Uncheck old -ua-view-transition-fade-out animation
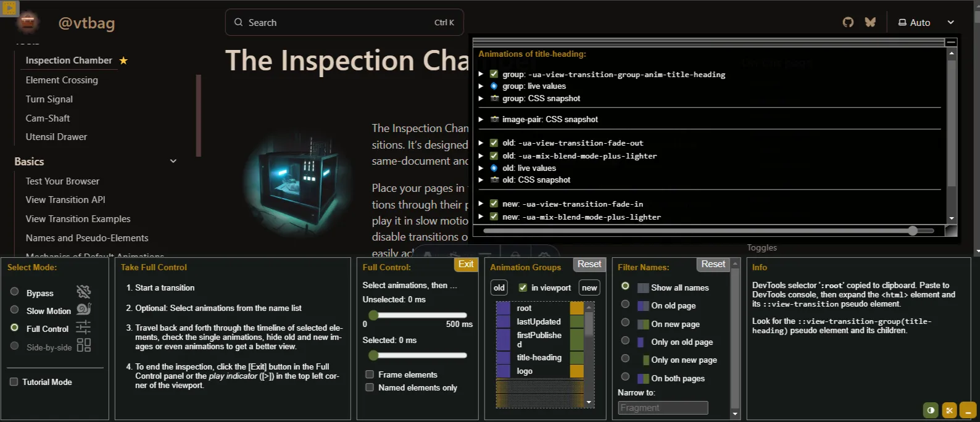Viewport: 980px width, 422px height. 494,143
